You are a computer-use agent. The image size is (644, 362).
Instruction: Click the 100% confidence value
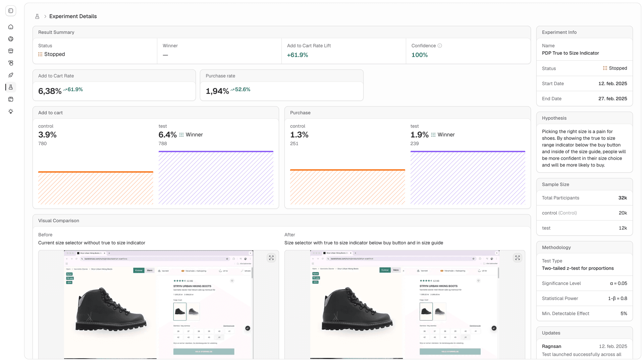pos(420,55)
